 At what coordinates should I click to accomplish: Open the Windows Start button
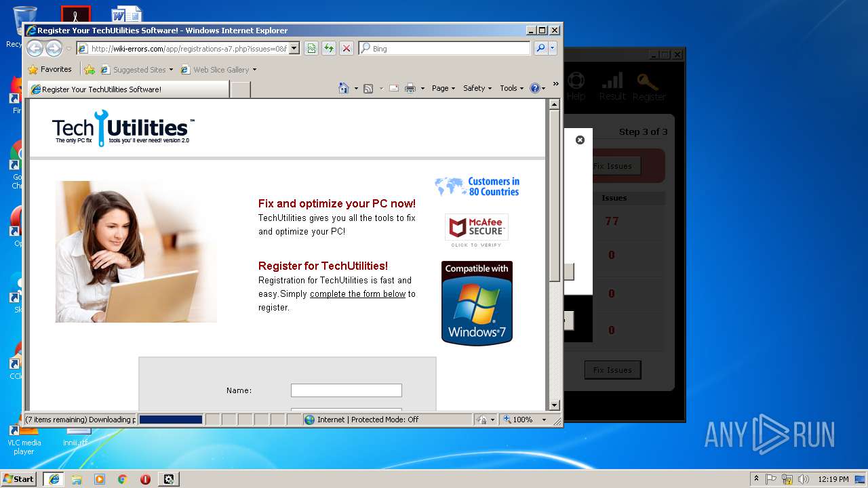[x=19, y=479]
